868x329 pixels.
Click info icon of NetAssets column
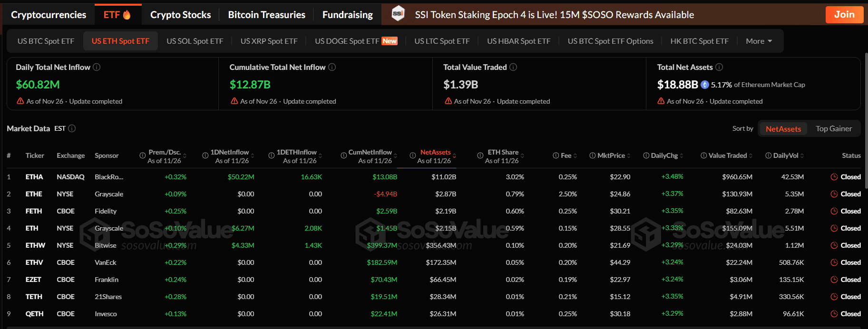413,155
